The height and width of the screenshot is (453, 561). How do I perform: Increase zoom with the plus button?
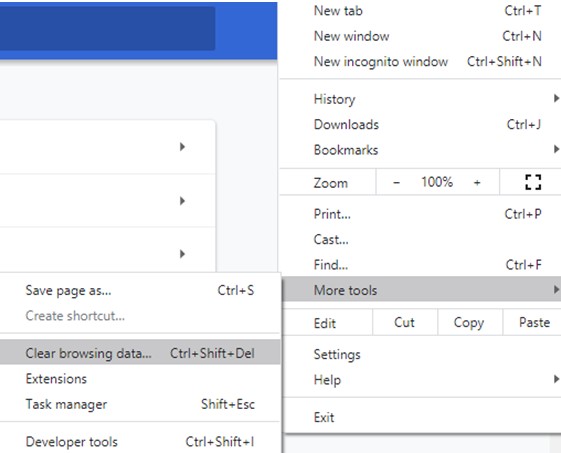coord(477,182)
